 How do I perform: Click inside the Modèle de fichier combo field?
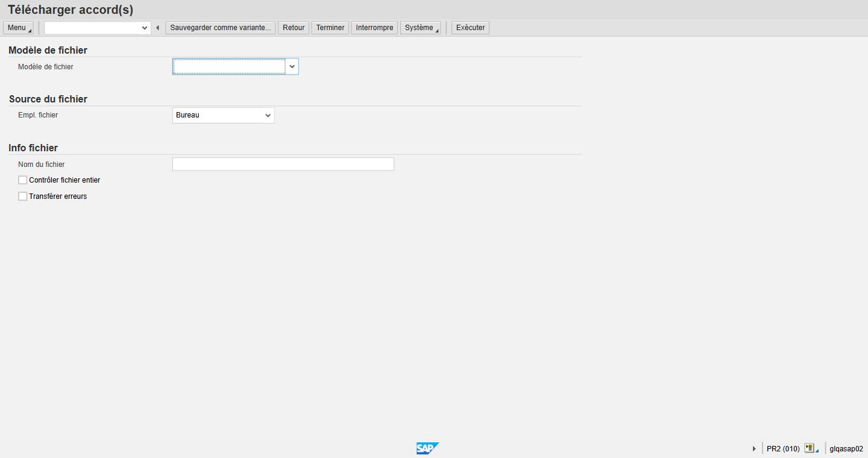point(230,67)
